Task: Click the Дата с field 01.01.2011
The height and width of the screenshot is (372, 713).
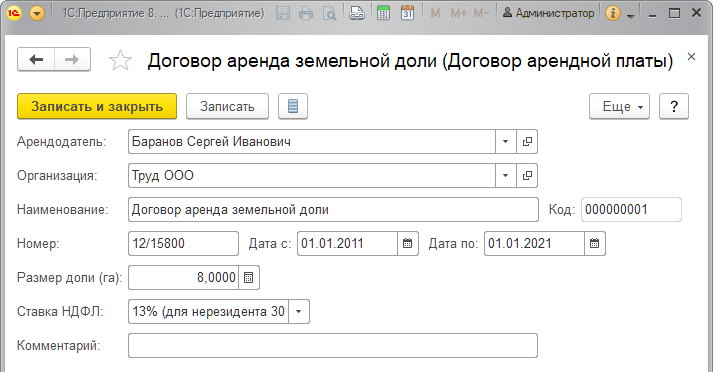Action: pyautogui.click(x=347, y=243)
